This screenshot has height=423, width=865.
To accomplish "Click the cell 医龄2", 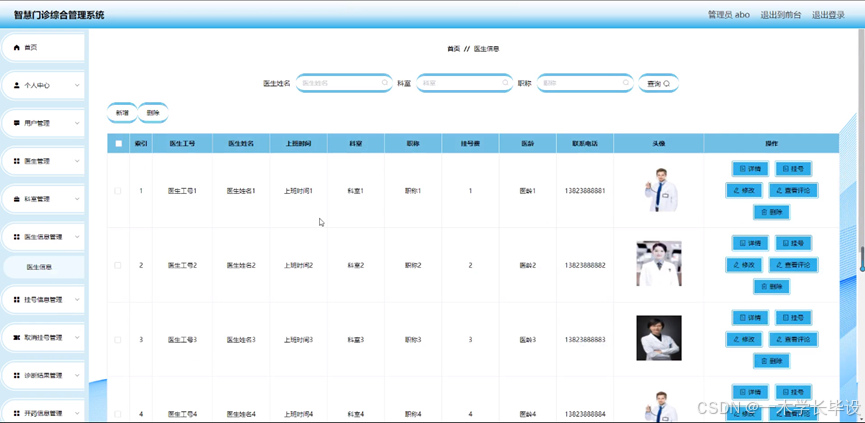I will [527, 265].
